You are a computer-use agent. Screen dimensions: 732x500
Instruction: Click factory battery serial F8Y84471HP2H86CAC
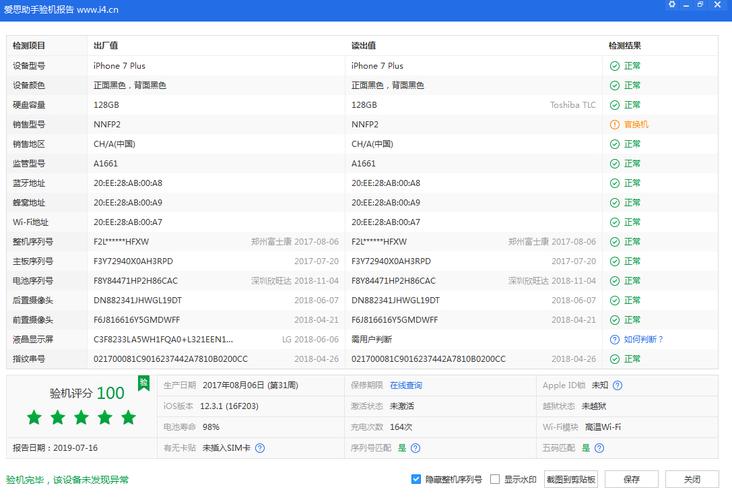pyautogui.click(x=135, y=281)
